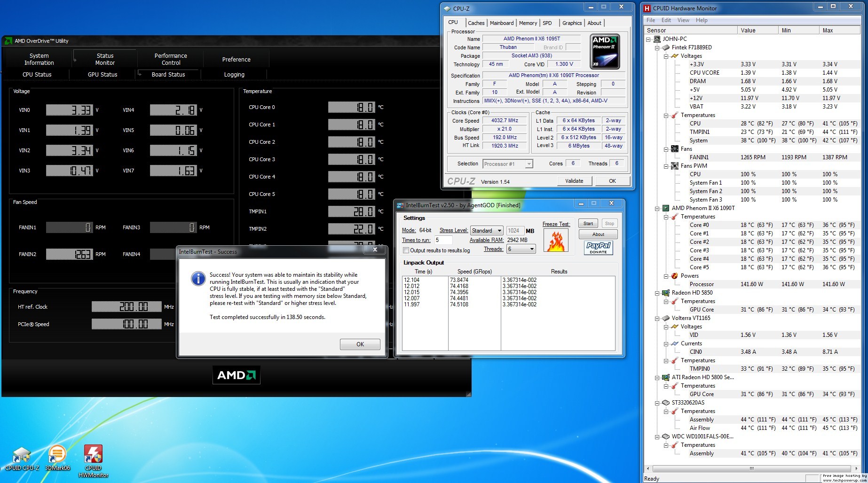868x483 pixels.
Task: Open the CPUID CPU-Z desktop shortcut
Action: coord(22,459)
